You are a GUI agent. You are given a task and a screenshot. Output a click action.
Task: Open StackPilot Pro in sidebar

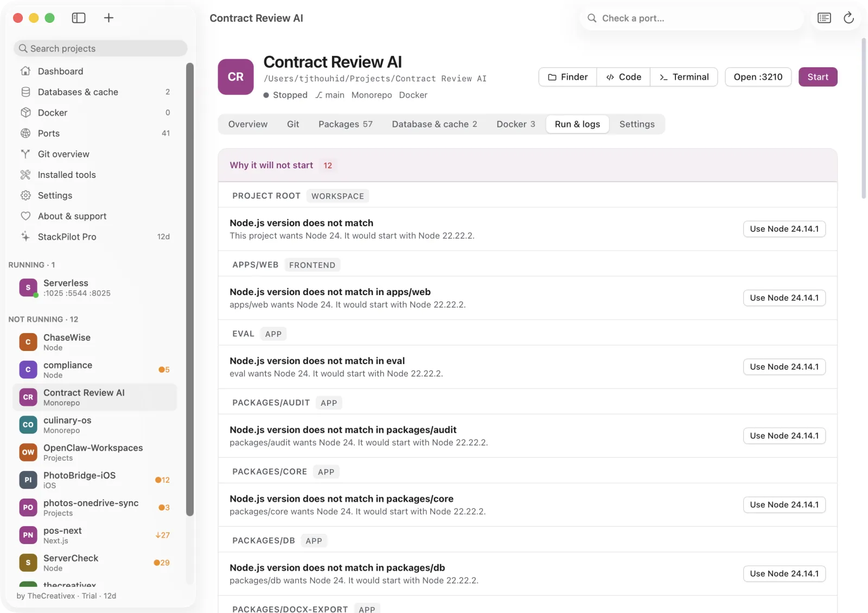click(x=95, y=236)
